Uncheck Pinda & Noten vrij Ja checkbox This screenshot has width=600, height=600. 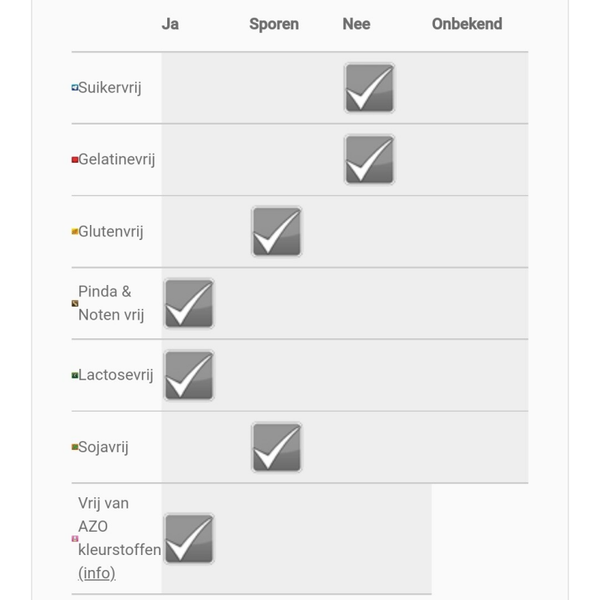tap(189, 304)
